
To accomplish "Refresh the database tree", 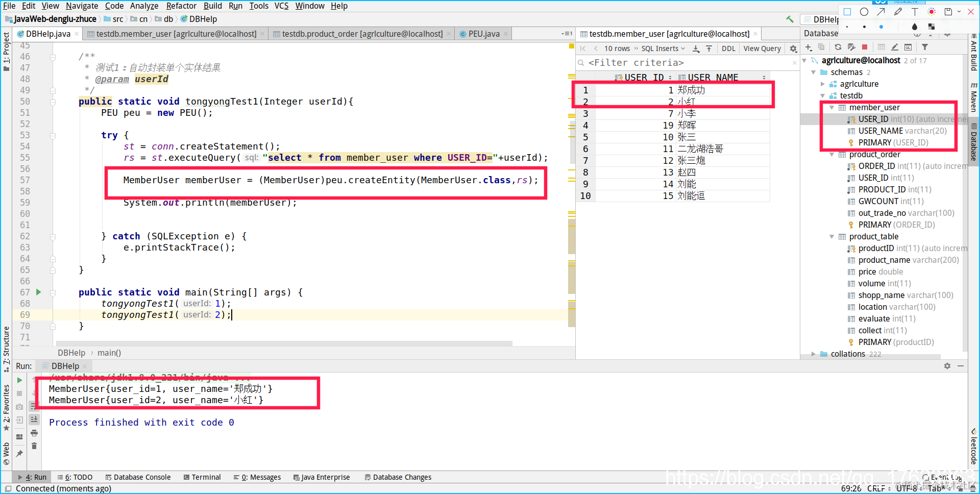I will pyautogui.click(x=838, y=47).
